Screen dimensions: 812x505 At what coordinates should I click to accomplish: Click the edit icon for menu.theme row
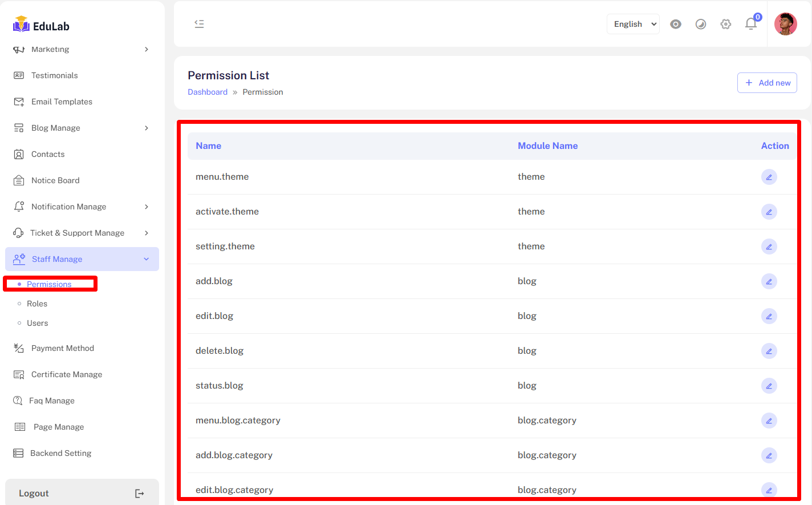pyautogui.click(x=769, y=177)
